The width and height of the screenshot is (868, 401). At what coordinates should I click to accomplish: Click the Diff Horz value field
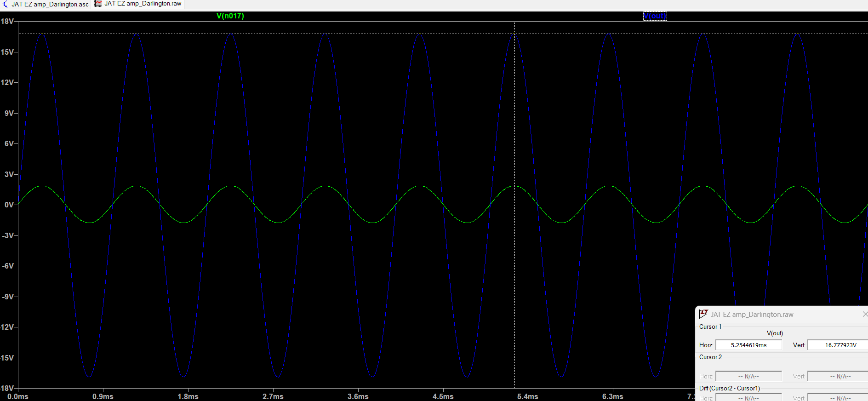(x=749, y=397)
